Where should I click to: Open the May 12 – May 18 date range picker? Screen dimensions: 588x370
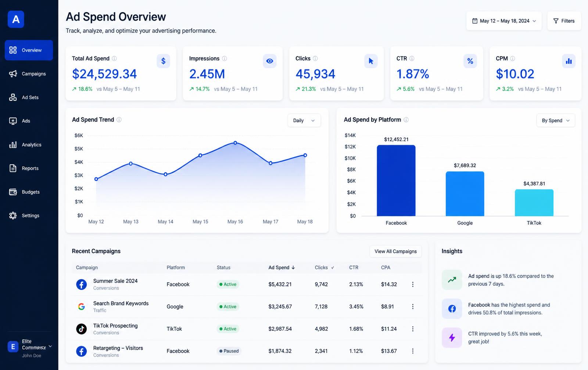tap(504, 21)
